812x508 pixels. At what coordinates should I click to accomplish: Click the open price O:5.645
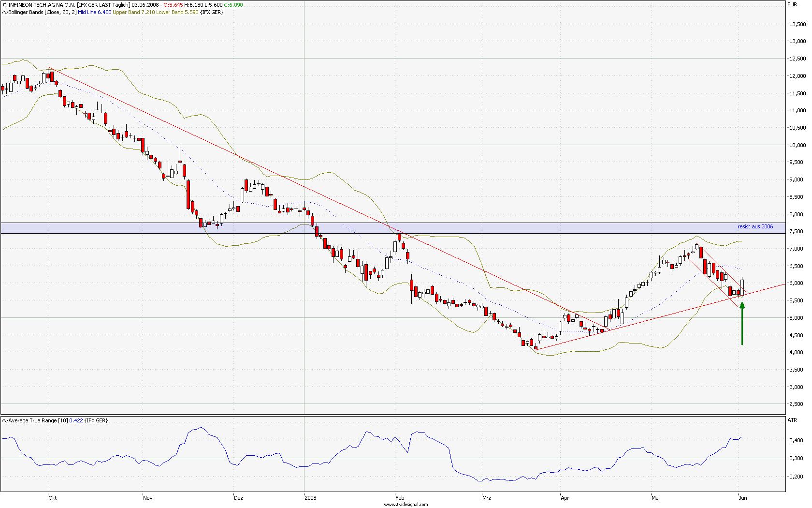174,4
